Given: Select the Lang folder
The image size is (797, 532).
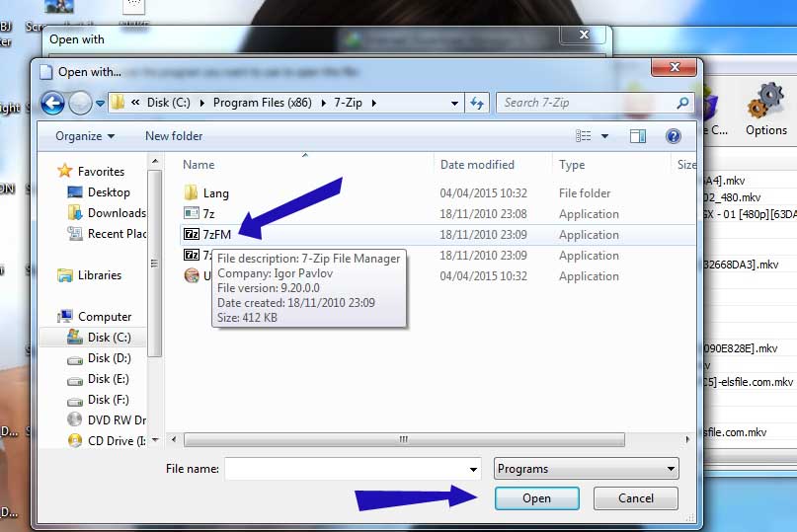Looking at the screenshot, I should click(215, 193).
